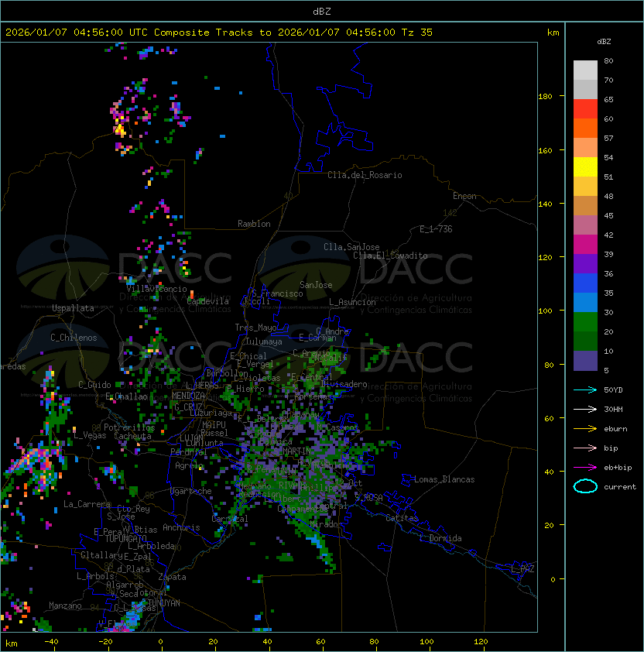Viewport: 644px width, 652px height.
Task: Click the 'Zapata' map label
Action: pyautogui.click(x=172, y=577)
